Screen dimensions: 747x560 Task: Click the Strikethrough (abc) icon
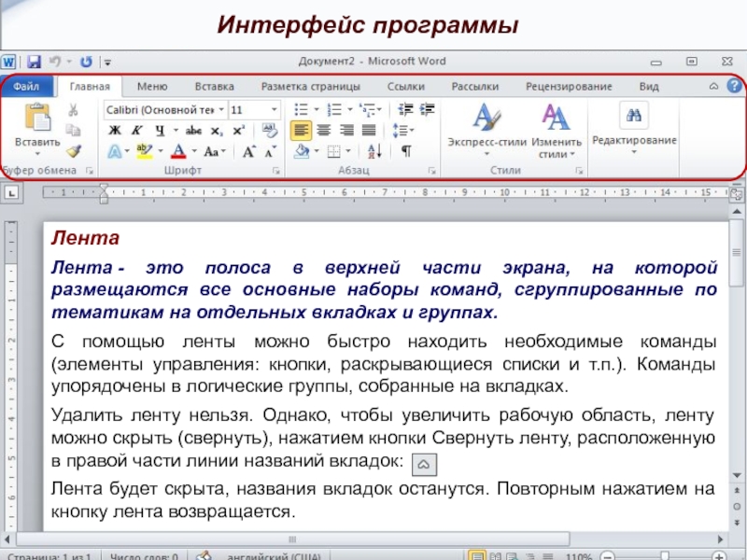(194, 130)
